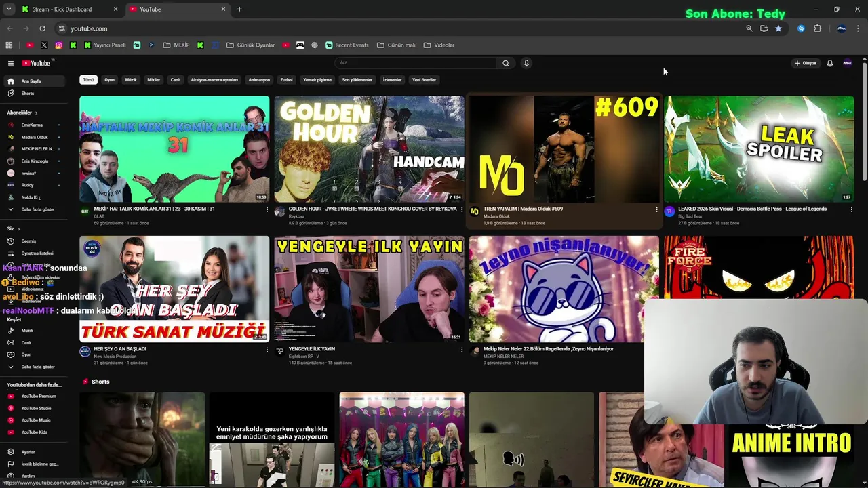
Task: Open Yengeyle İlk Yayın video thumbnail
Action: pos(370,289)
